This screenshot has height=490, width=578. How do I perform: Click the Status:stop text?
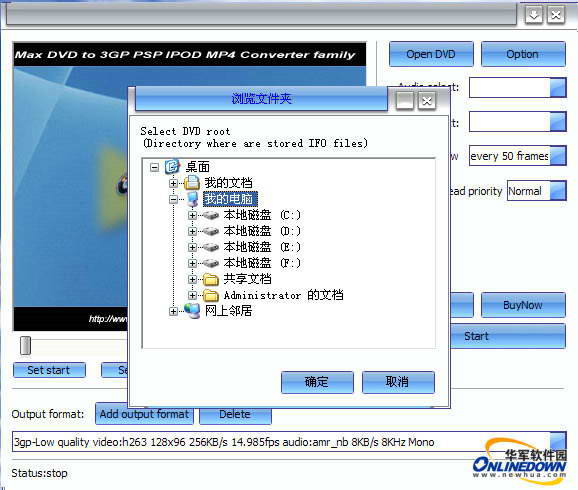click(39, 473)
